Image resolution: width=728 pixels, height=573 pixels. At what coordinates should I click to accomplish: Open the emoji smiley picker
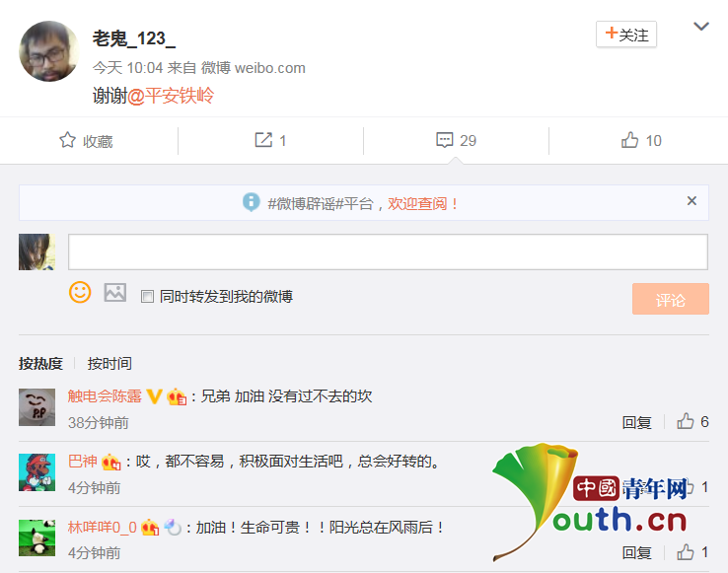[80, 292]
